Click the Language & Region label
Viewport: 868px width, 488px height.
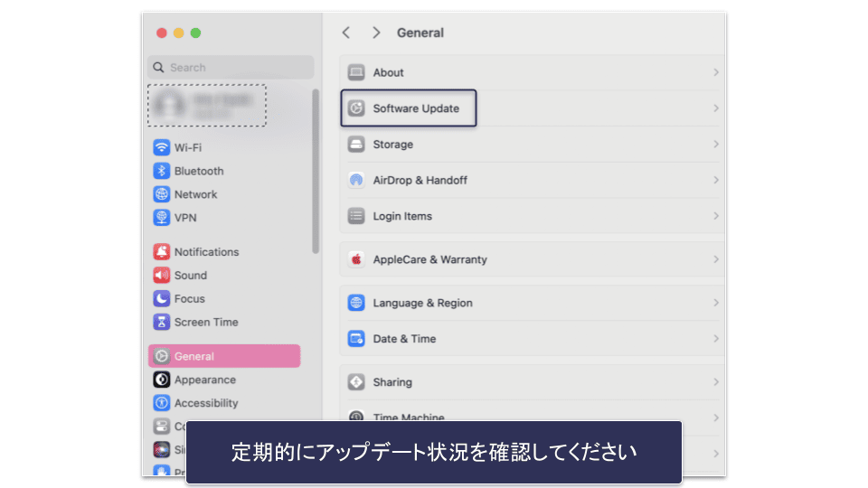[422, 304]
